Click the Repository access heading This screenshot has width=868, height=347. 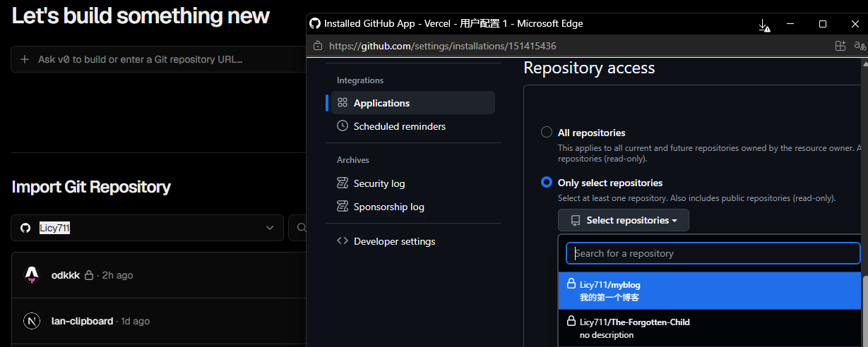(589, 68)
